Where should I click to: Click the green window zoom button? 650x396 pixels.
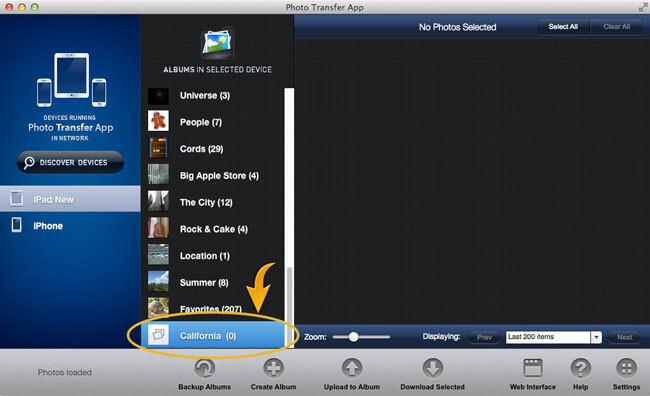coord(35,7)
